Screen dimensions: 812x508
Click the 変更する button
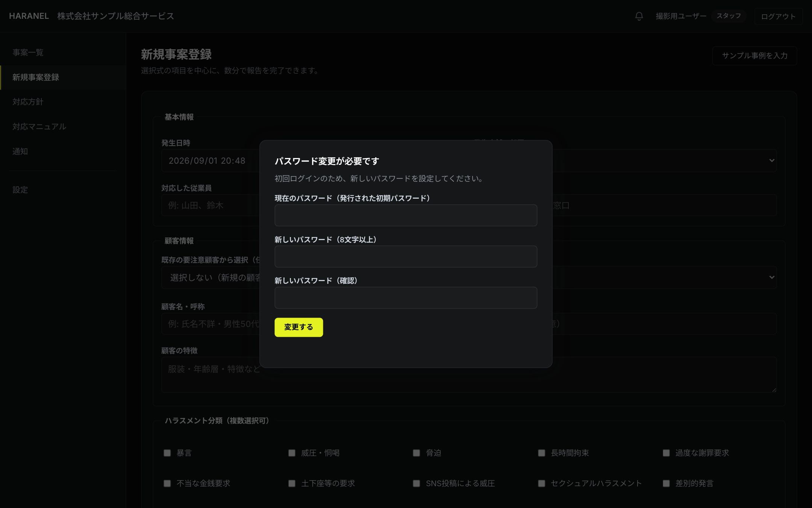298,327
